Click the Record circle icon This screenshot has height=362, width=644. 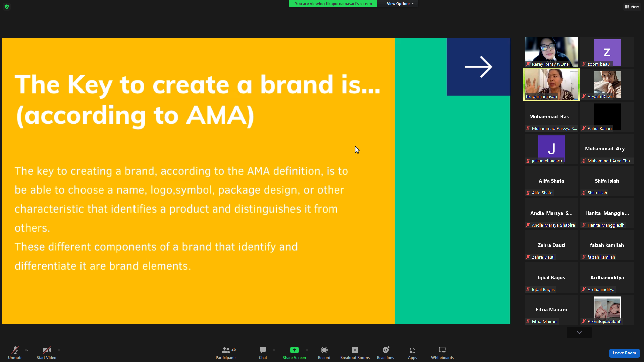click(x=324, y=350)
